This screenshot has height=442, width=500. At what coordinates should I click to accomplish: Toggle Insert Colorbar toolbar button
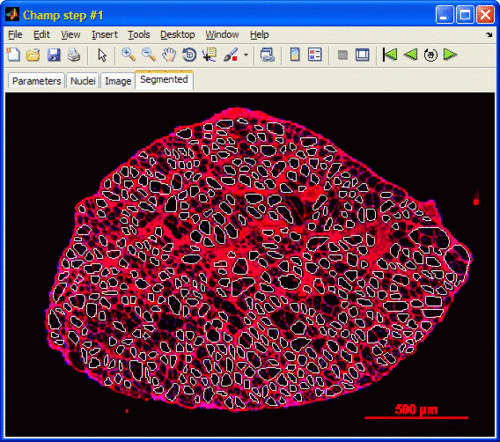(x=295, y=54)
